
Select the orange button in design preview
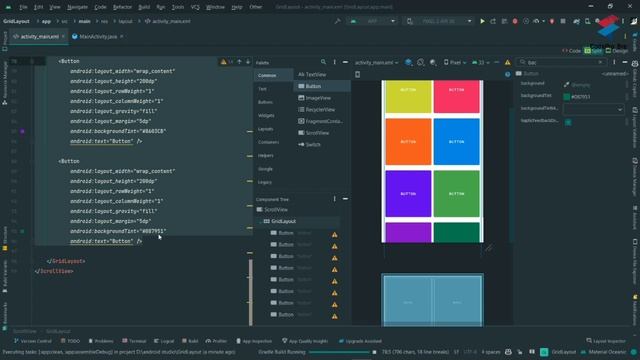click(x=408, y=142)
